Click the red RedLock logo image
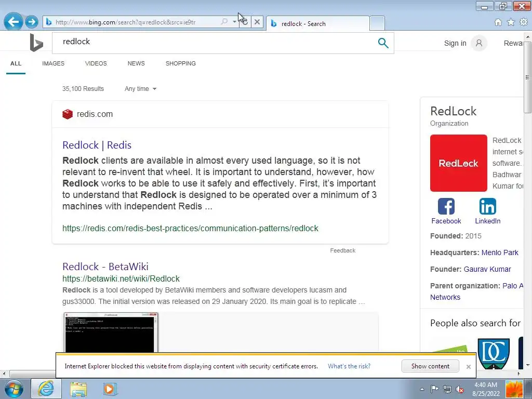This screenshot has height=399, width=532. coord(458,163)
